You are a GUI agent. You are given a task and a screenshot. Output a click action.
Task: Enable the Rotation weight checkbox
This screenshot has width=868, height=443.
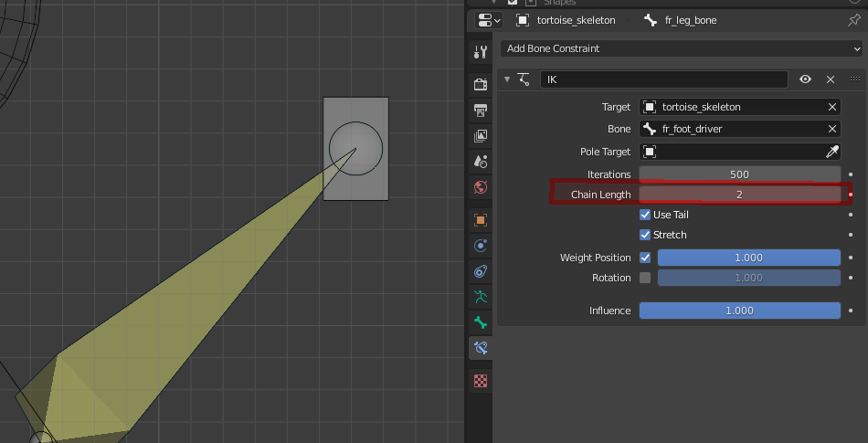tap(645, 278)
